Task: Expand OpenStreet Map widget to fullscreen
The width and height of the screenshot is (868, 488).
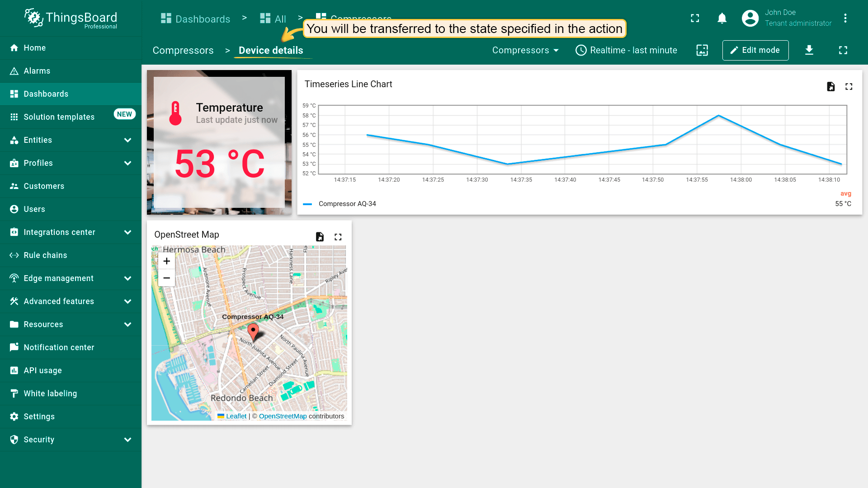Action: point(338,237)
